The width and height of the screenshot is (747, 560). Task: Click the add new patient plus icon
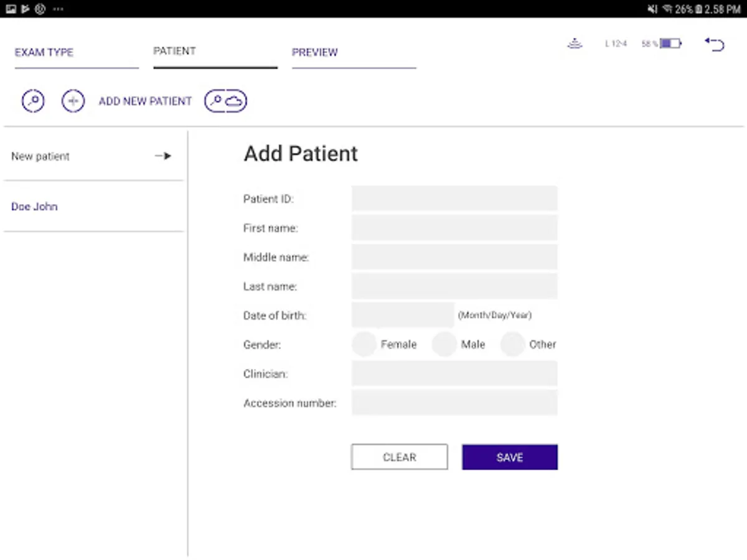73,101
